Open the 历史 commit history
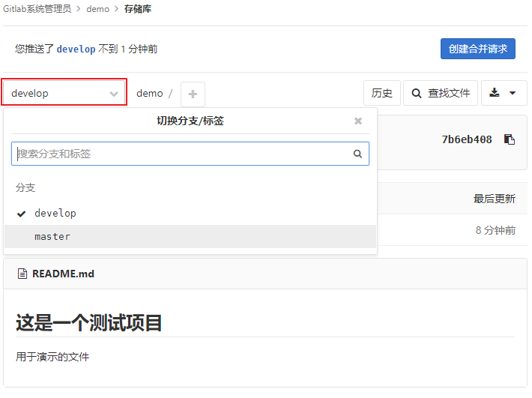 pos(382,93)
